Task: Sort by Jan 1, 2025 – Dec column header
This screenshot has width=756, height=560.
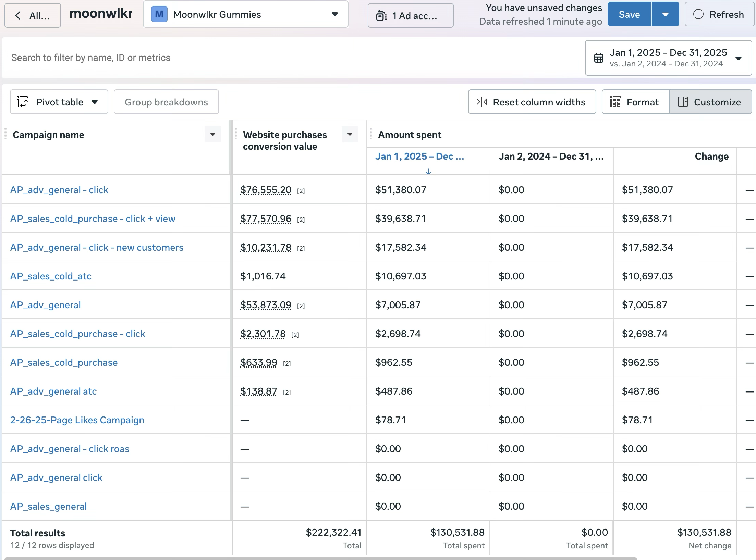Action: point(419,157)
